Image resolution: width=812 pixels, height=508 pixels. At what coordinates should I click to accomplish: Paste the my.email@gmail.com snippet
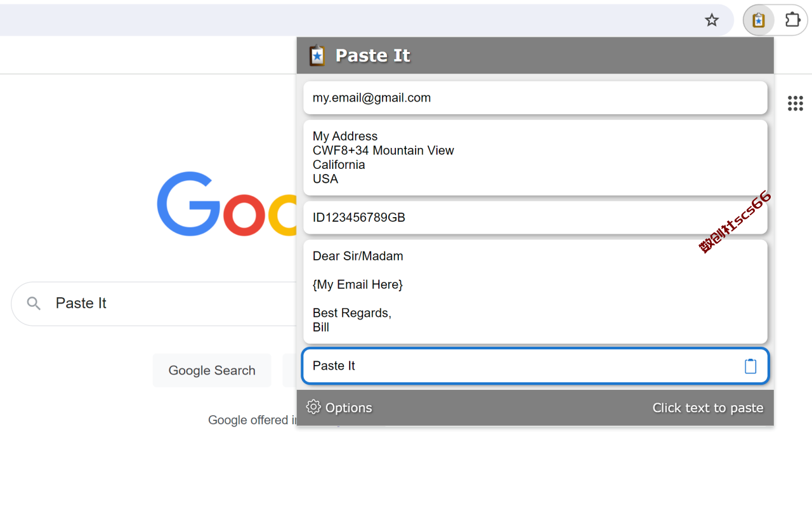click(535, 98)
